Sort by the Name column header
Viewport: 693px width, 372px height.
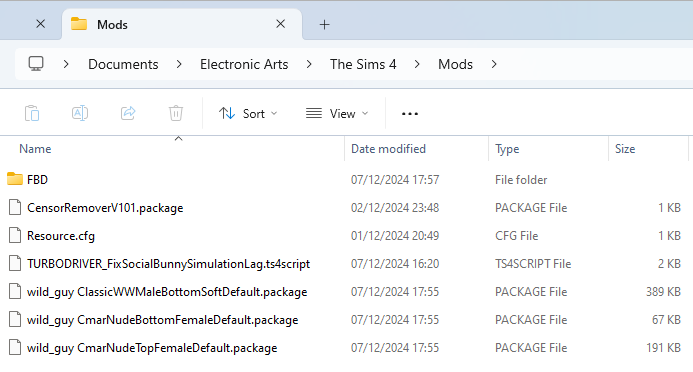pos(35,149)
